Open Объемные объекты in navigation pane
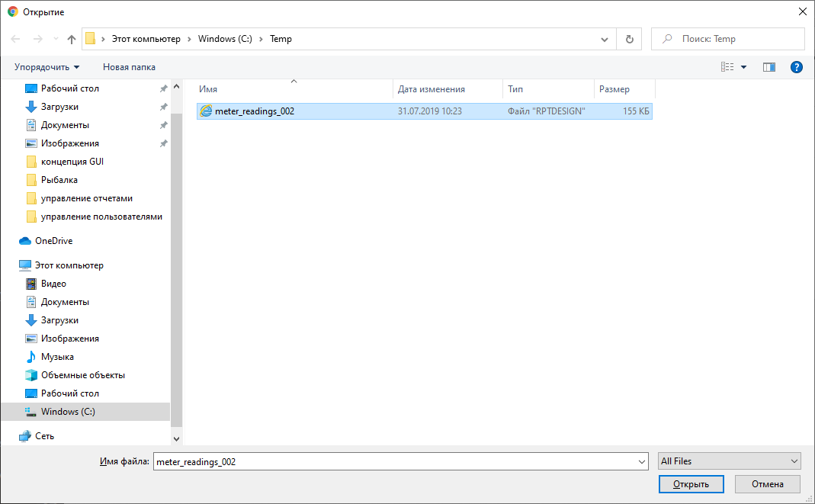This screenshot has height=504, width=815. (x=82, y=375)
